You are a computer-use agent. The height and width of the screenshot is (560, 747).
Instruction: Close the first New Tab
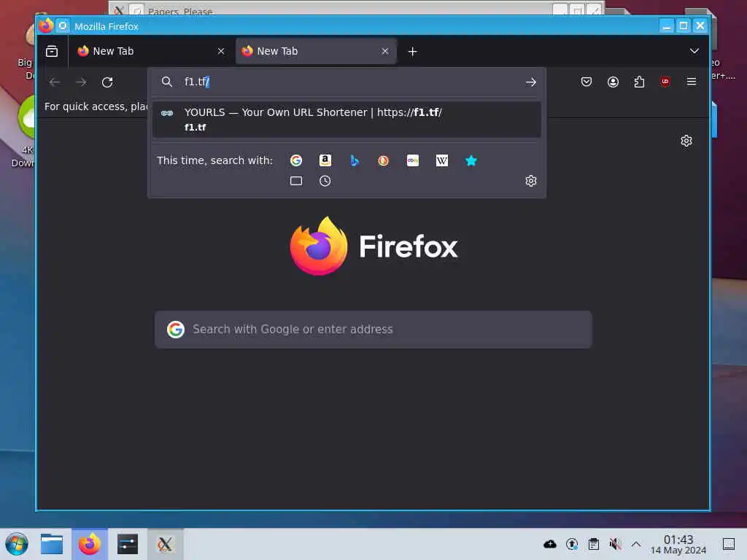(221, 51)
